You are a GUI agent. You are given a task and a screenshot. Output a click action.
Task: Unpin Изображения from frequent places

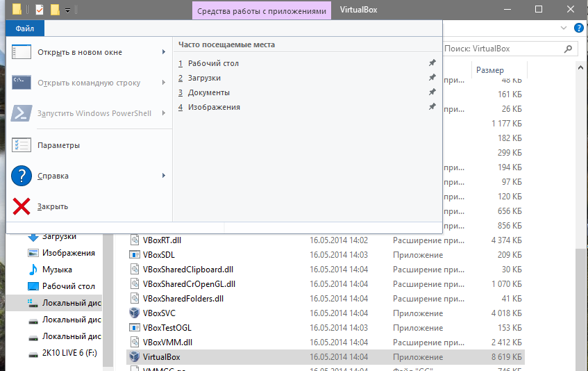click(x=432, y=107)
